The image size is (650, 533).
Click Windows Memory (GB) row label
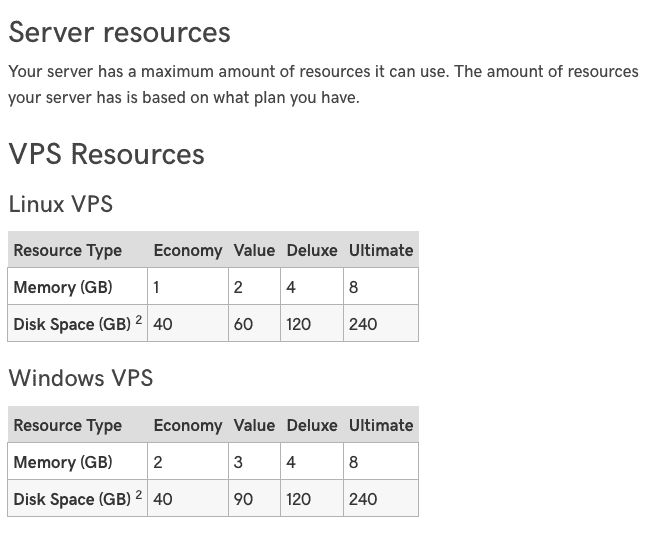(63, 462)
